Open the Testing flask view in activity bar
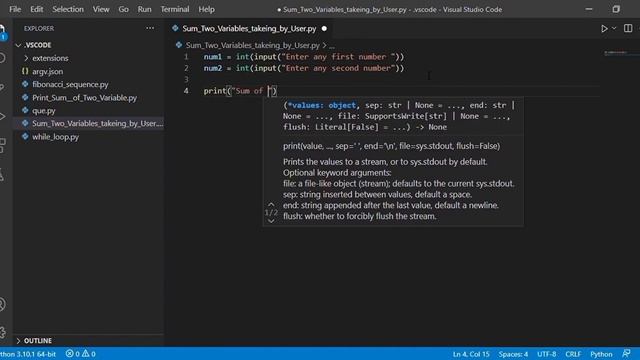This screenshot has height=360, width=640. tap(2, 175)
